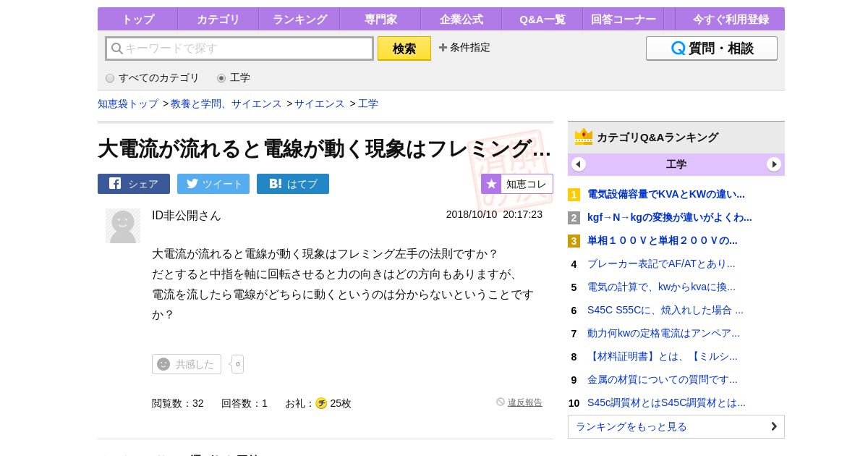The image size is (868, 456).
Task: Add to 知恵コレ with star button
Action: coord(517,184)
